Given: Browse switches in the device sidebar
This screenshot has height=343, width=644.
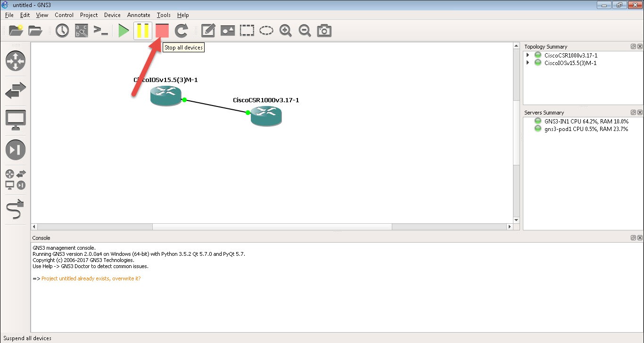Looking at the screenshot, I should 16,90.
